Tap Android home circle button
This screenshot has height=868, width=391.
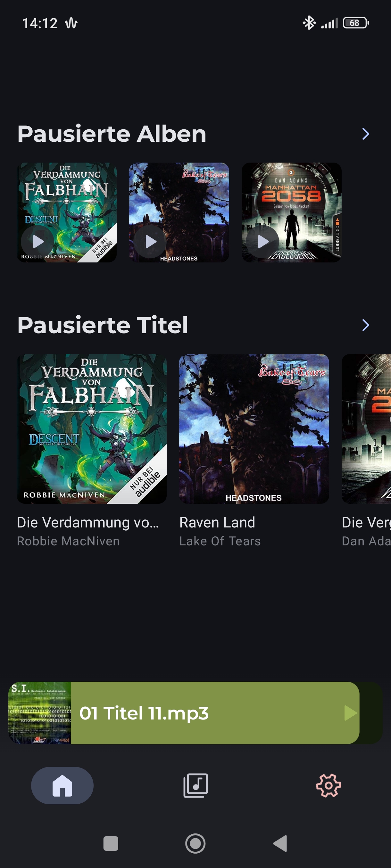coord(195,843)
